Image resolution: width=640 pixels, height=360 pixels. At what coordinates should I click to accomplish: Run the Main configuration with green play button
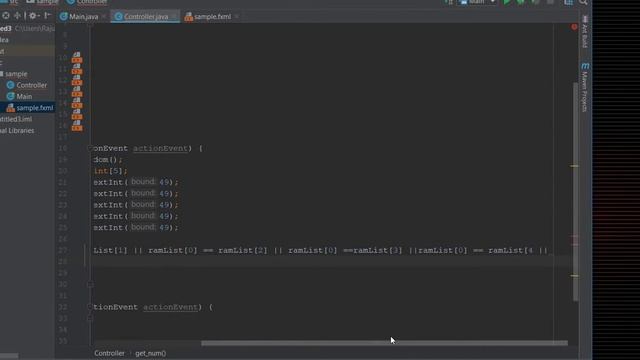pos(507,2)
